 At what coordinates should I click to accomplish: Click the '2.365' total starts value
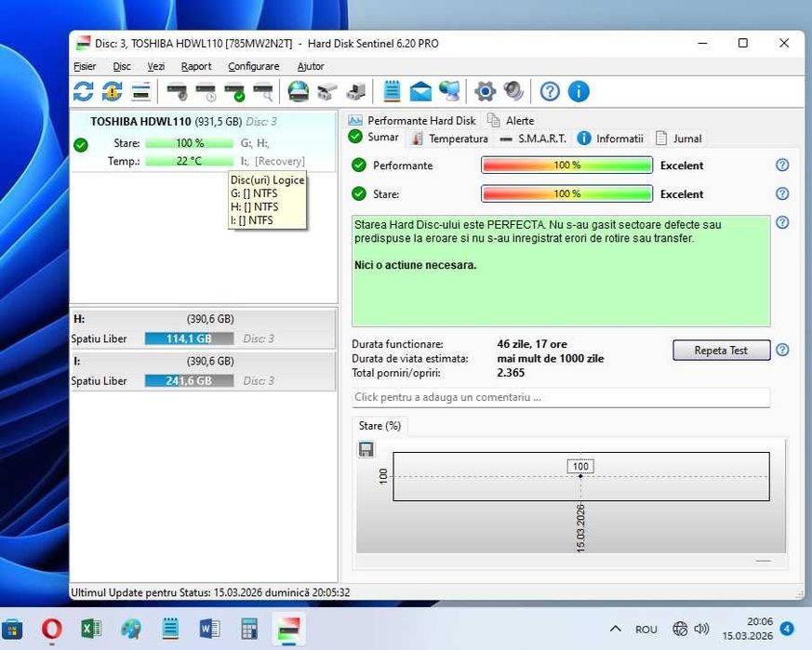(511, 373)
